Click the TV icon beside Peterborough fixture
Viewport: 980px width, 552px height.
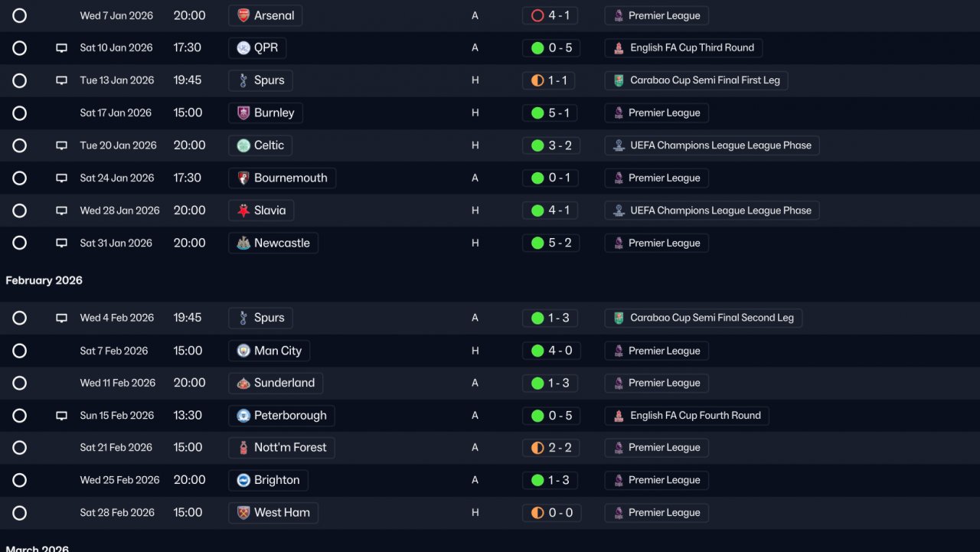62,416
